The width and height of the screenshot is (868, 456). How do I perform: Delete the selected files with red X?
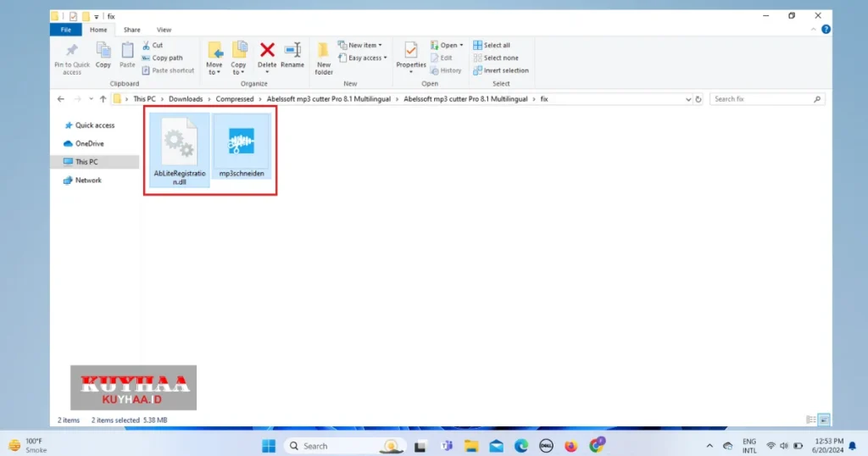[x=267, y=53]
